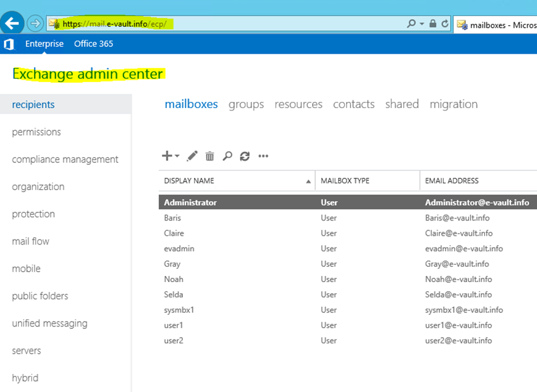Expand the new mailbox dropdown arrow
The image size is (537, 392).
(177, 156)
